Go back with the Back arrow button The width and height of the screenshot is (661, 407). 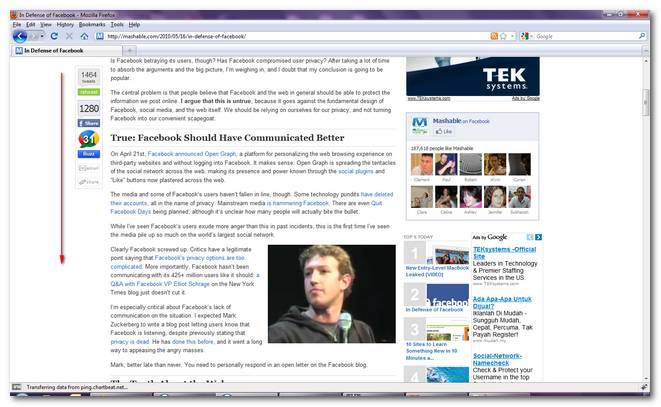[x=20, y=37]
